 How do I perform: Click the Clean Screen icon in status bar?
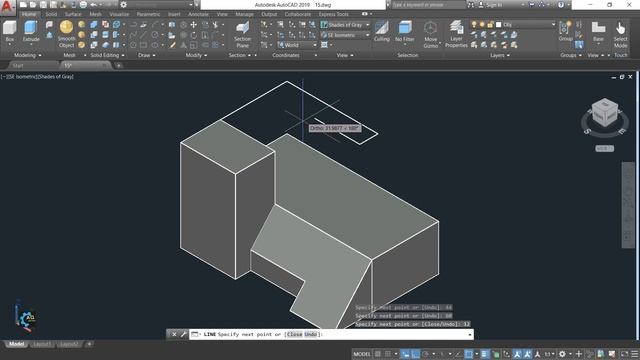[x=624, y=354]
